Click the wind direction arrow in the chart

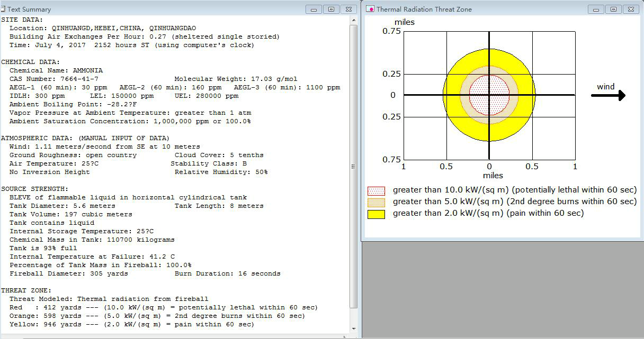tap(608, 95)
